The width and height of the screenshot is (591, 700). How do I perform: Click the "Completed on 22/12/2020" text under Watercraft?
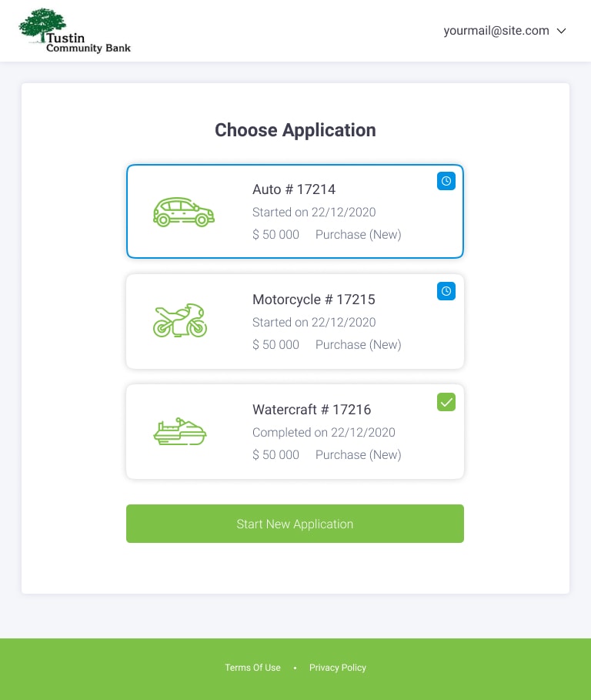pyautogui.click(x=324, y=432)
